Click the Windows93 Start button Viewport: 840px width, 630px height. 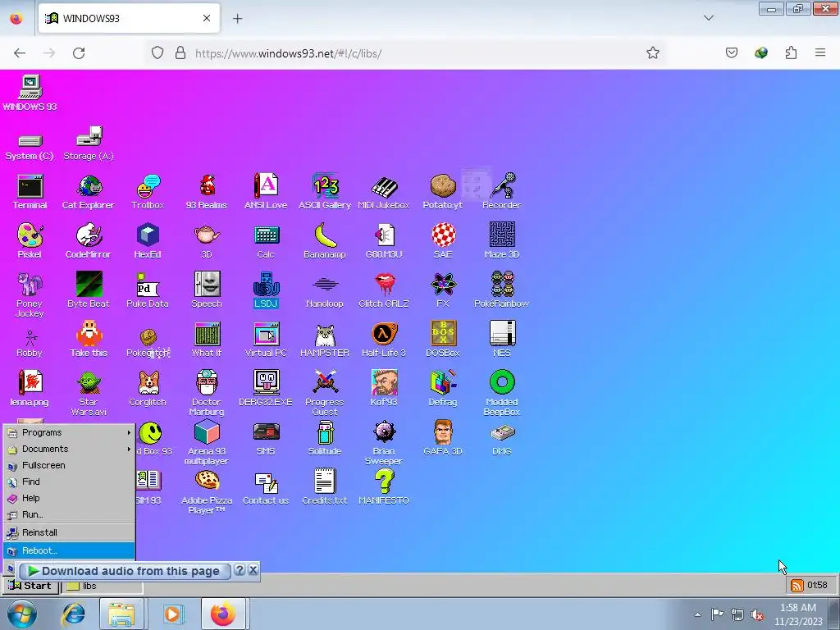point(30,586)
